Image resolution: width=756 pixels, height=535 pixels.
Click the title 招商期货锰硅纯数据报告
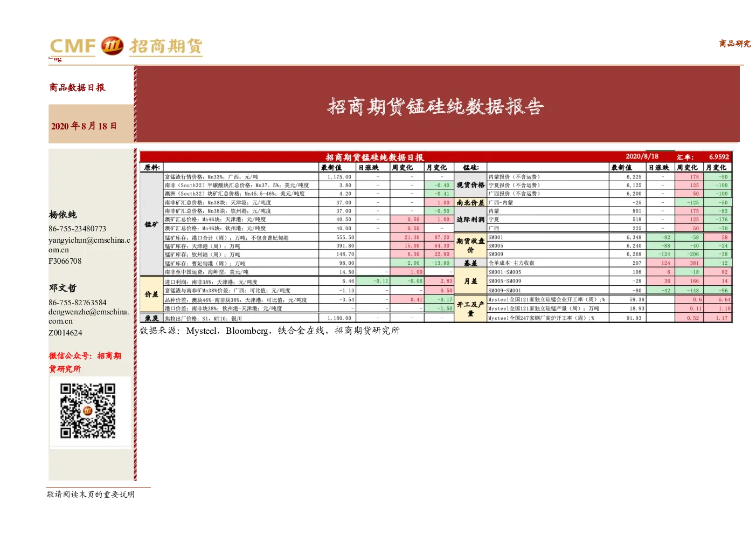tap(435, 106)
